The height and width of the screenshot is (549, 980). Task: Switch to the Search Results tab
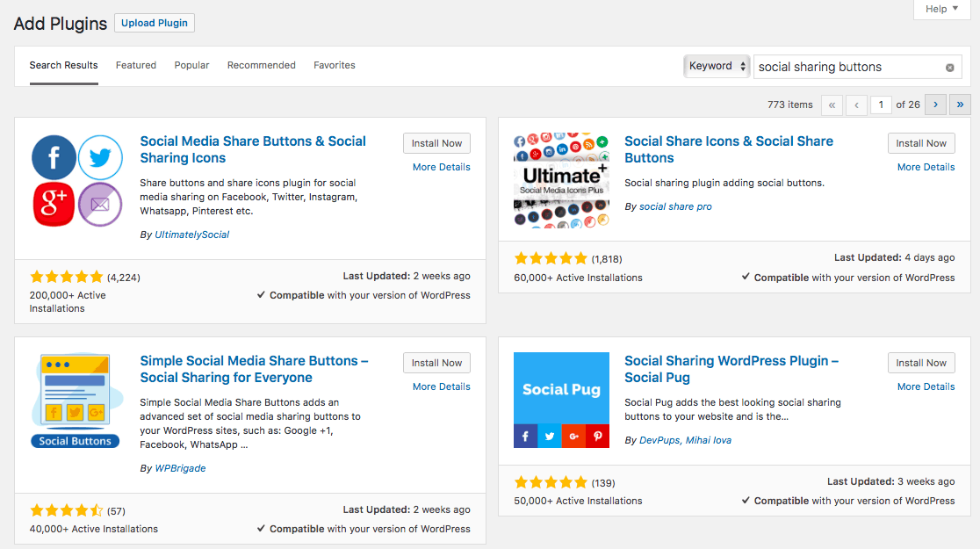click(64, 65)
